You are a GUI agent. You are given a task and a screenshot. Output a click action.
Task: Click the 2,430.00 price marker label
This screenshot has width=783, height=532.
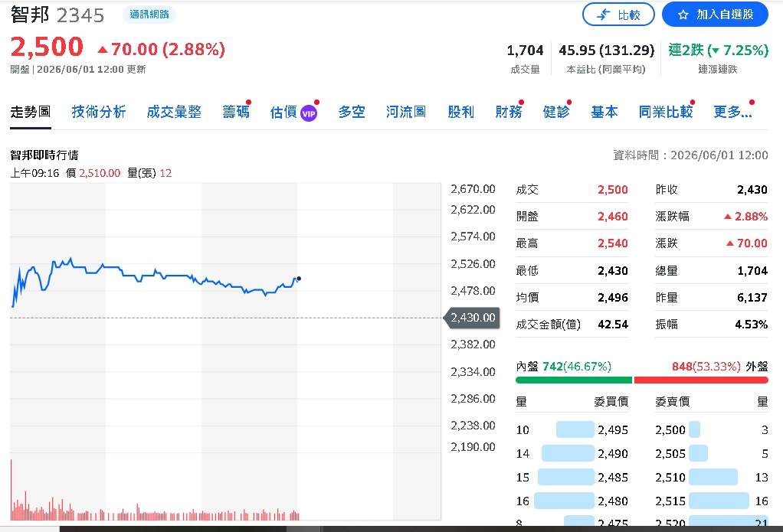tap(472, 318)
